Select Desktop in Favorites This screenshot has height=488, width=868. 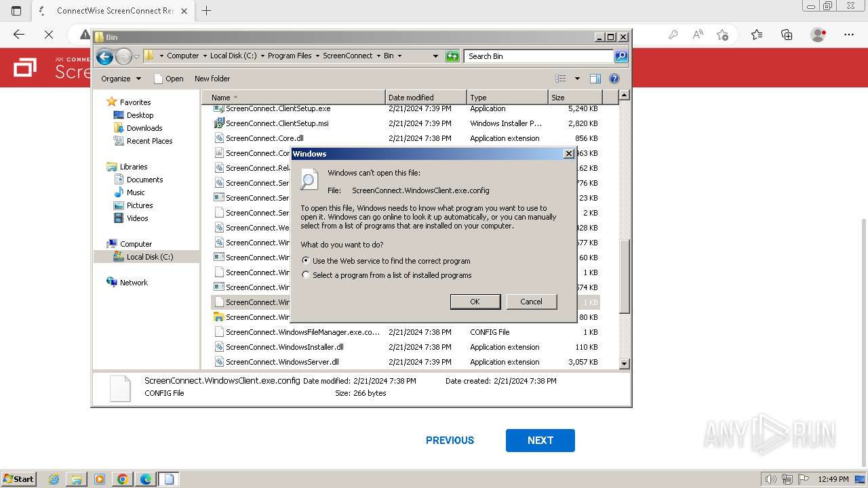click(140, 115)
